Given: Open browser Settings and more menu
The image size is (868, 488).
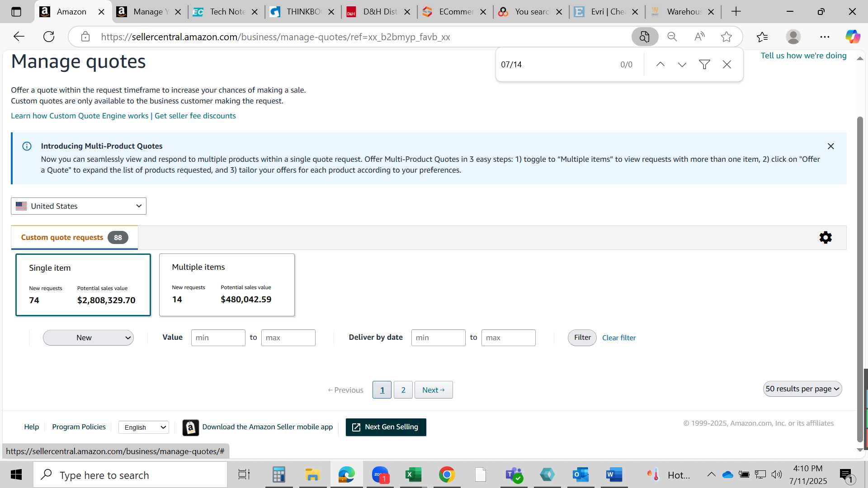Looking at the screenshot, I should pyautogui.click(x=825, y=37).
